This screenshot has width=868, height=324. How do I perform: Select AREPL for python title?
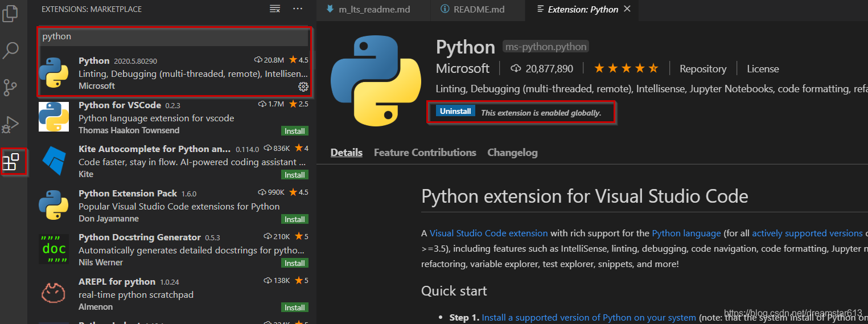[117, 281]
